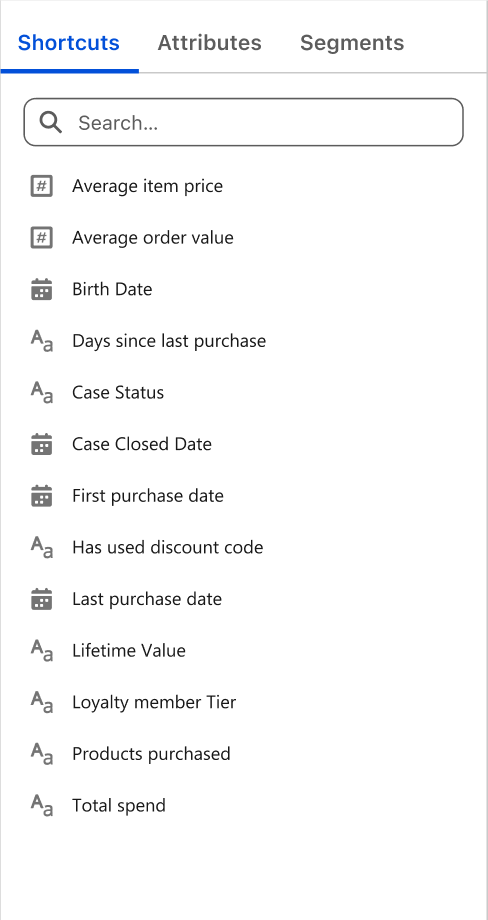Choose the Has used discount code shortcut

click(x=243, y=547)
